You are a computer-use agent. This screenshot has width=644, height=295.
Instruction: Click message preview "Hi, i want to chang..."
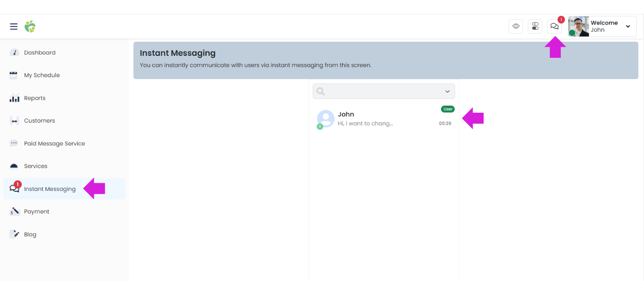click(x=365, y=124)
